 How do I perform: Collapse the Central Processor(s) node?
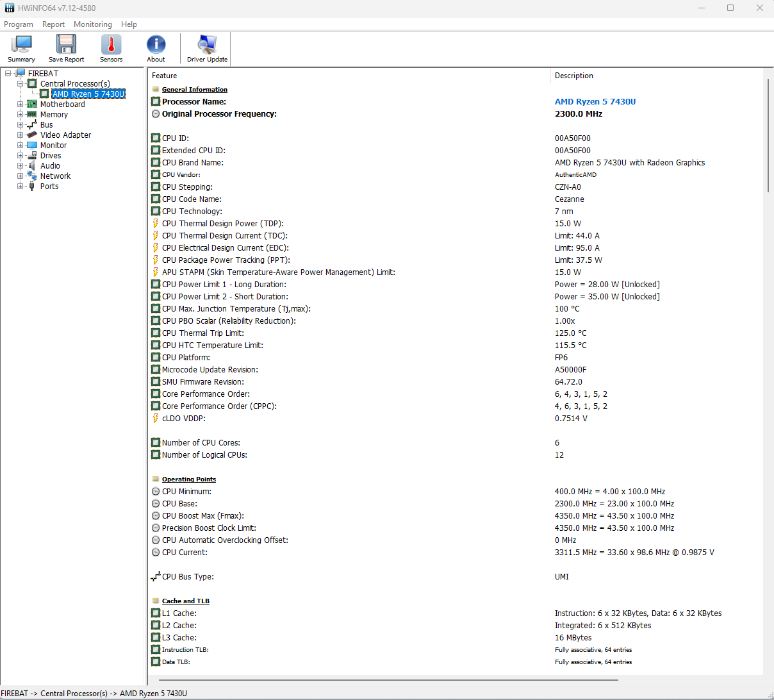click(20, 84)
